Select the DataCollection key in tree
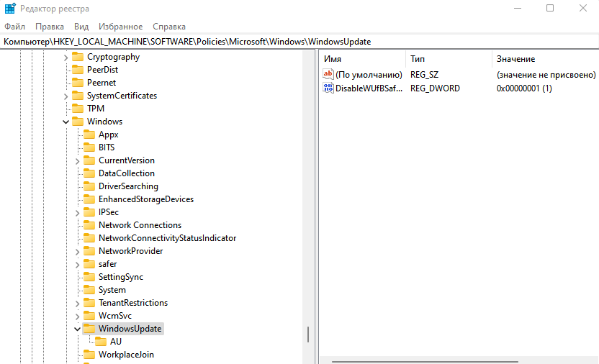This screenshot has height=364, width=599. pos(126,173)
